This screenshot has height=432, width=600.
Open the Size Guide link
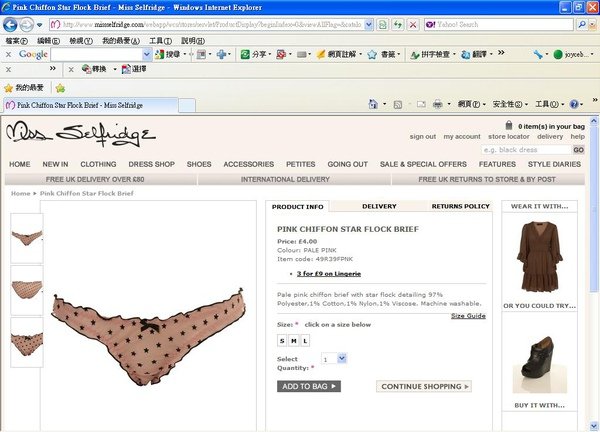[468, 316]
